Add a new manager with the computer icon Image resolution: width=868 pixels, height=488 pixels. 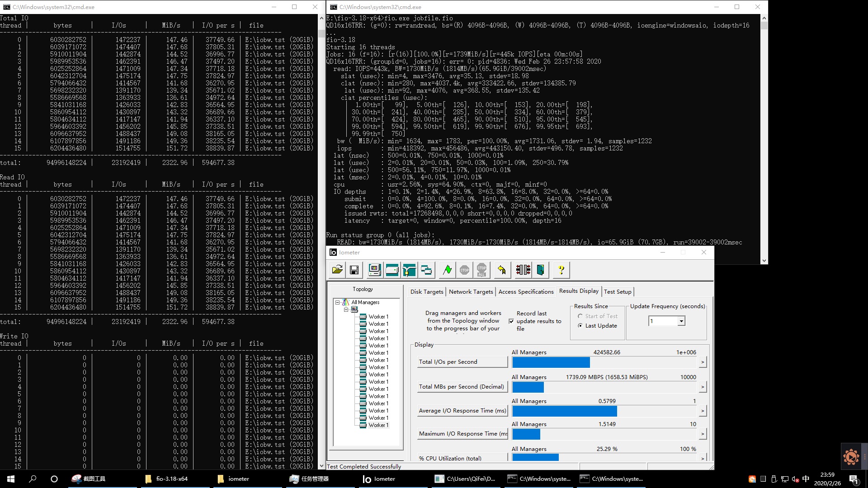pyautogui.click(x=374, y=270)
